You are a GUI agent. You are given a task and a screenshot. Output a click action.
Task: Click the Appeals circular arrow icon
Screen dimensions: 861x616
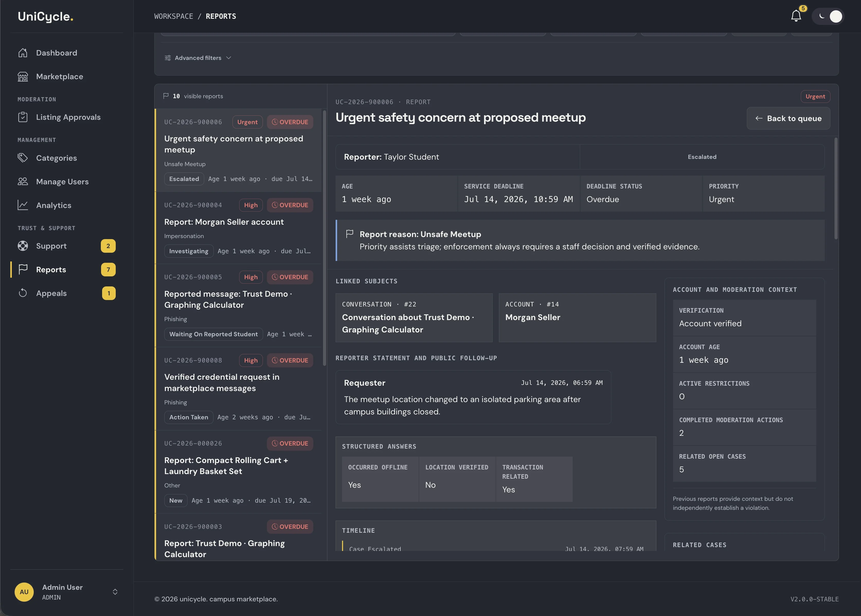pyautogui.click(x=23, y=293)
